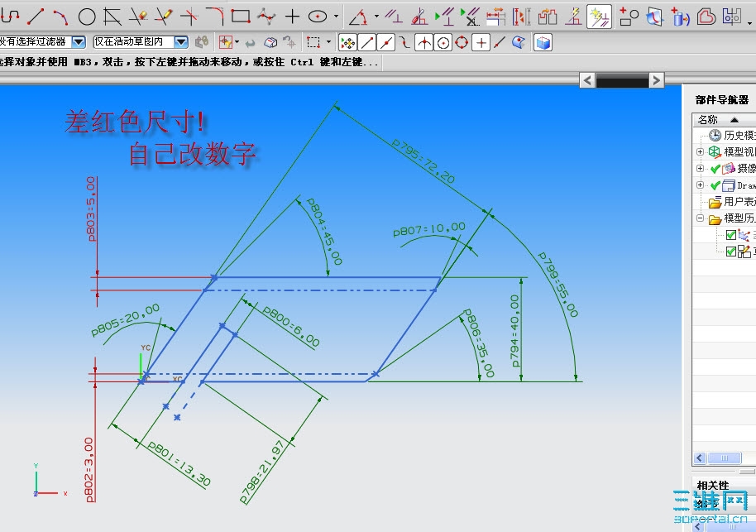
Task: Click the Intersection Curve icon
Action: coord(655,17)
